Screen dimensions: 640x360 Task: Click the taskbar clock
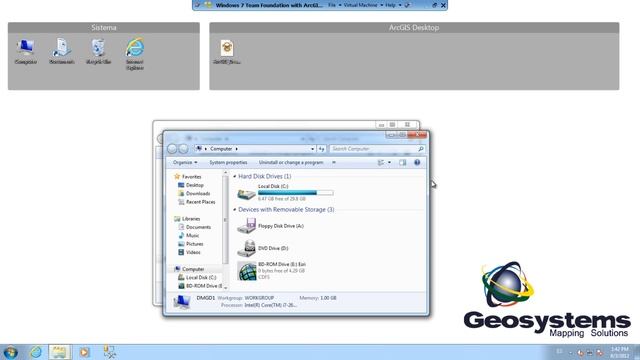(x=620, y=352)
